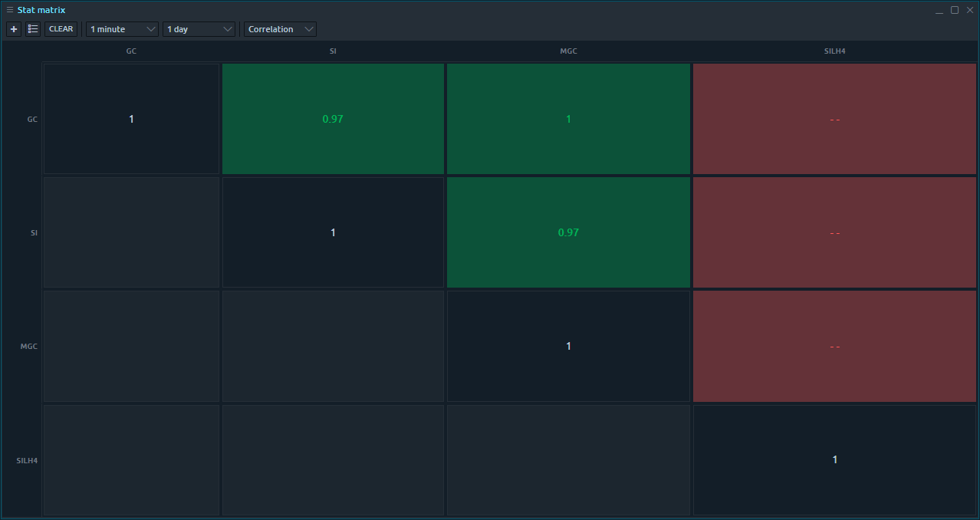
Task: Click the SI-MGC cell showing 0.97
Action: [568, 232]
